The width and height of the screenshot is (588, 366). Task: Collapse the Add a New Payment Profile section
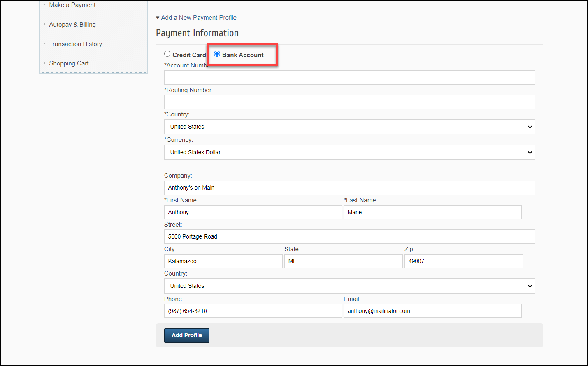tap(196, 18)
